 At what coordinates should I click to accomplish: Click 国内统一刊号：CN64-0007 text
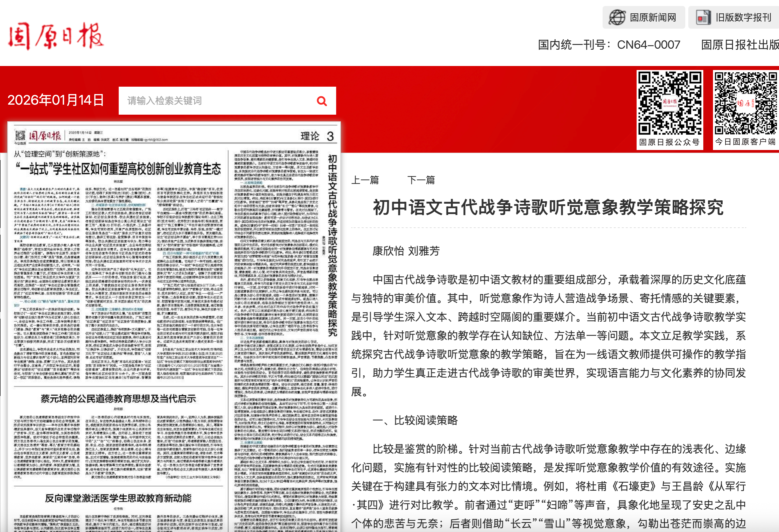pyautogui.click(x=609, y=45)
